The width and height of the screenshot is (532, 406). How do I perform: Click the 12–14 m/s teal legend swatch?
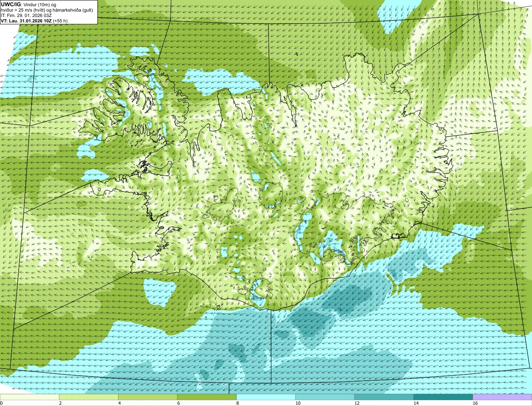384,397
